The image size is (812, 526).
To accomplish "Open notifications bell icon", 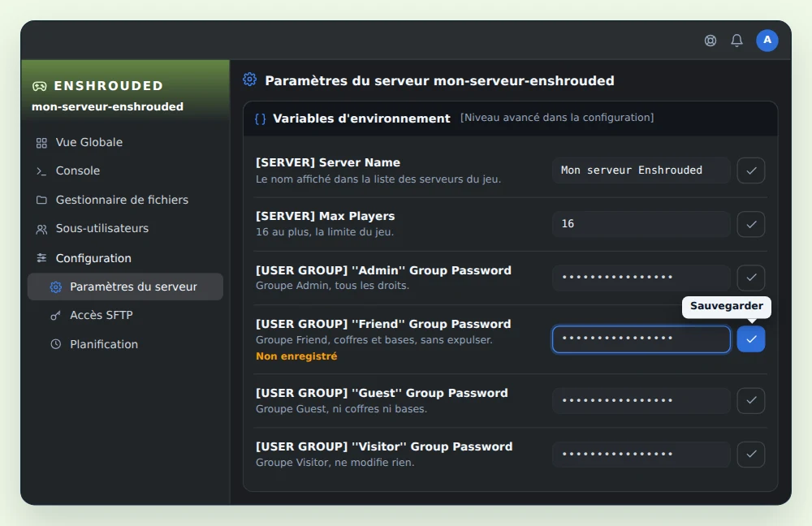I will [736, 41].
